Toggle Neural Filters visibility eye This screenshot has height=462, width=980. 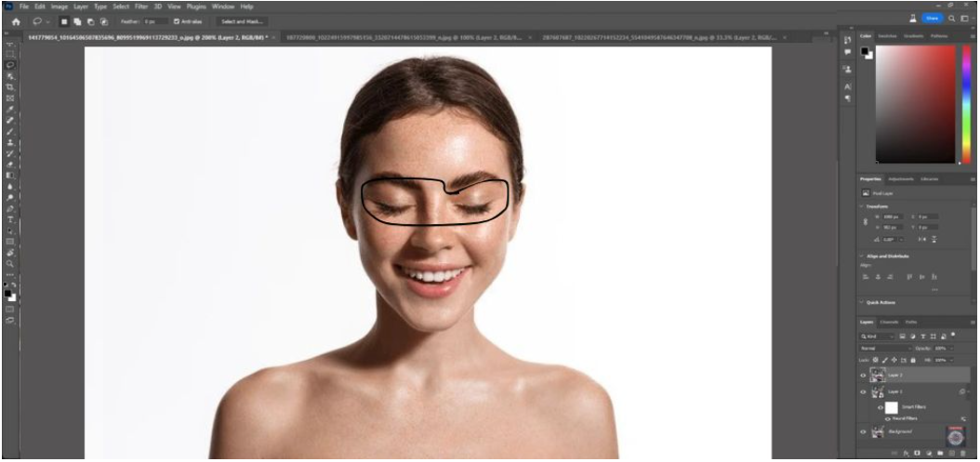[888, 419]
